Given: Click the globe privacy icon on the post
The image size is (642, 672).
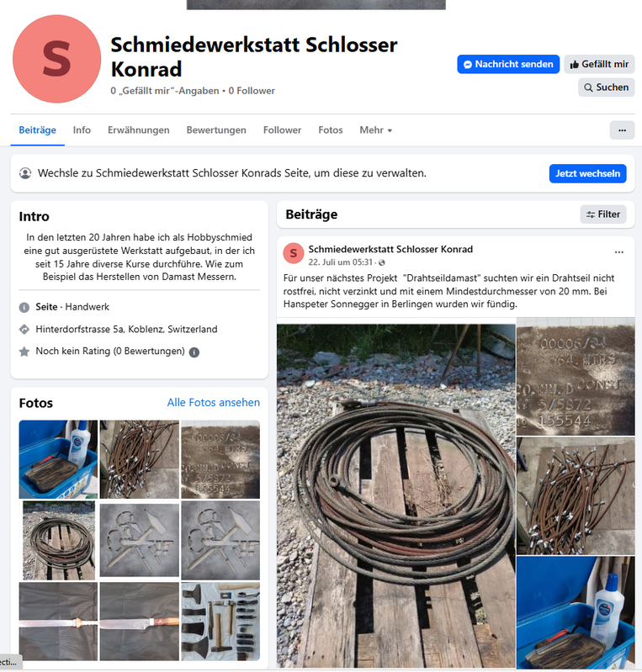Looking at the screenshot, I should click(x=382, y=262).
